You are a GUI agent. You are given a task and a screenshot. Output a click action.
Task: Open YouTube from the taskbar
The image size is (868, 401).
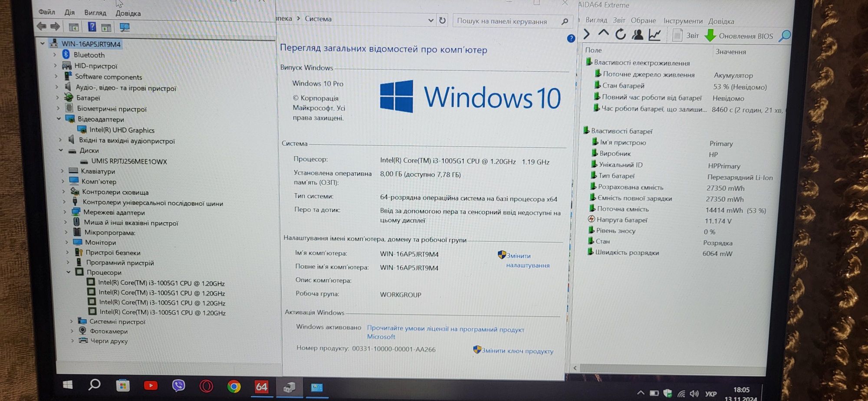click(x=151, y=385)
